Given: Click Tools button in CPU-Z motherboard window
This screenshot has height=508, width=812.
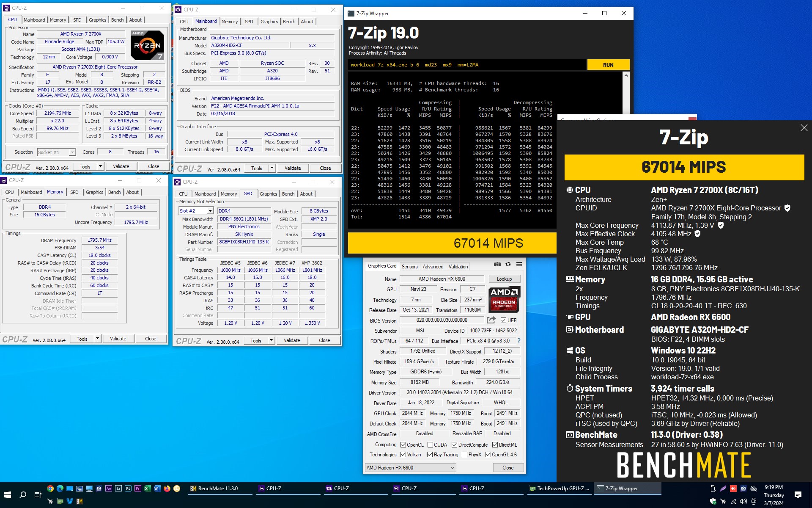Looking at the screenshot, I should (257, 168).
